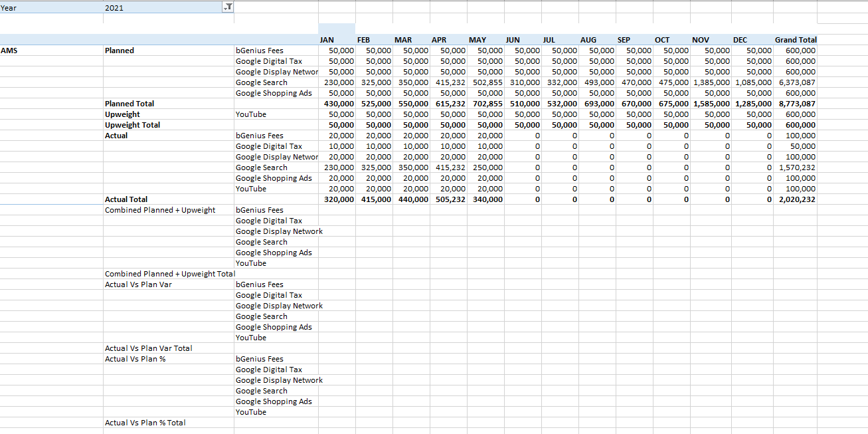Viewport: 868px width, 434px height.
Task: Click Actual Google Search MAY value 250,000
Action: tap(487, 167)
